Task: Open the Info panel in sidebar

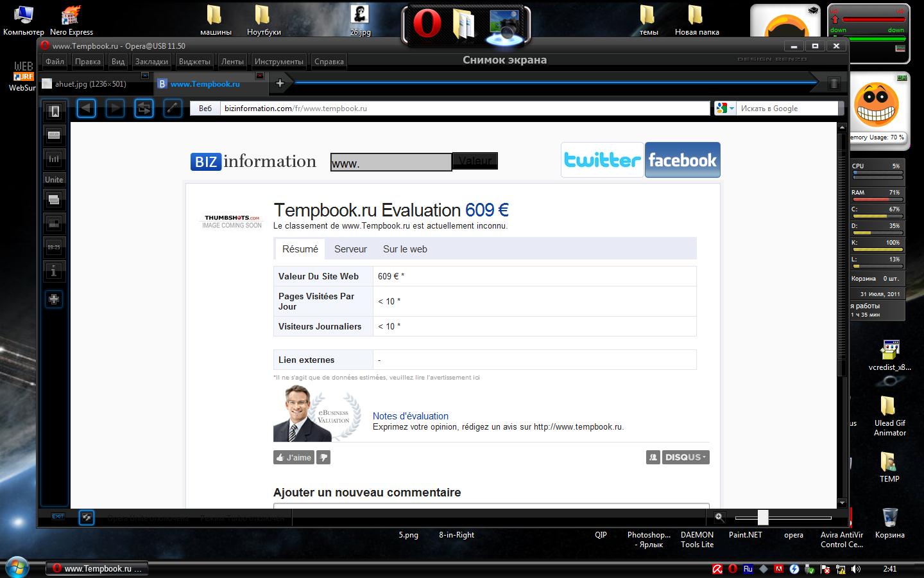Action: click(x=54, y=271)
